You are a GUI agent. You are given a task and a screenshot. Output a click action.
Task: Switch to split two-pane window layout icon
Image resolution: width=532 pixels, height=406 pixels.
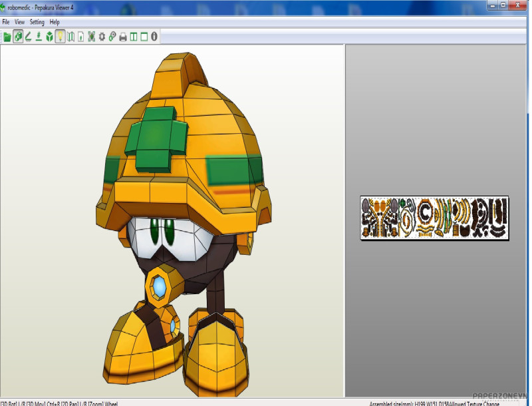click(134, 37)
